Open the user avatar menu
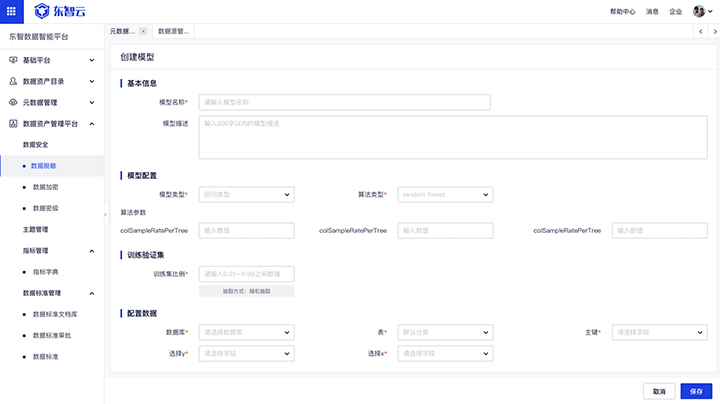720x404 pixels. [x=699, y=11]
